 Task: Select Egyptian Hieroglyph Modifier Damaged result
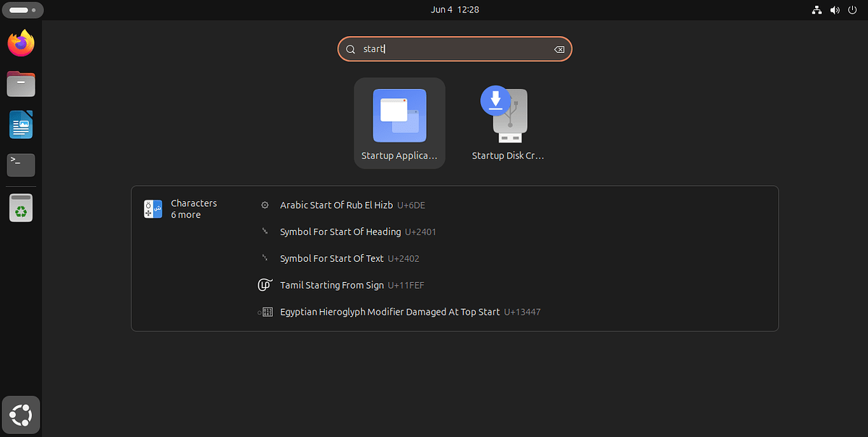click(390, 312)
